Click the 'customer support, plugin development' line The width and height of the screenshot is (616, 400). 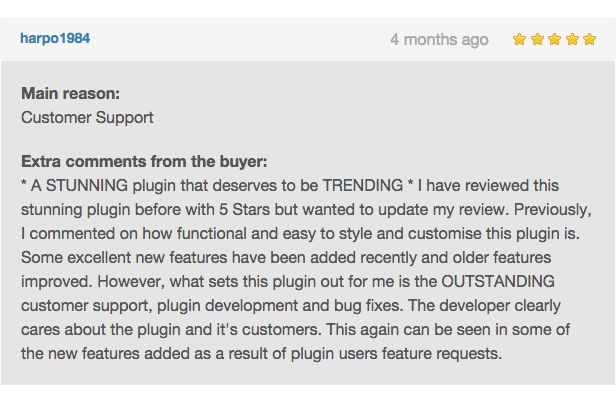point(160,306)
